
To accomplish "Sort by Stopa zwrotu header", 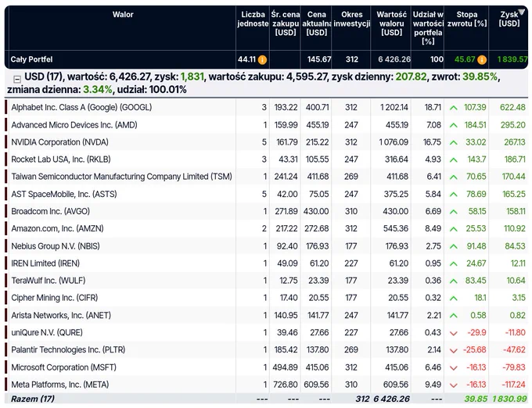I will [466, 19].
